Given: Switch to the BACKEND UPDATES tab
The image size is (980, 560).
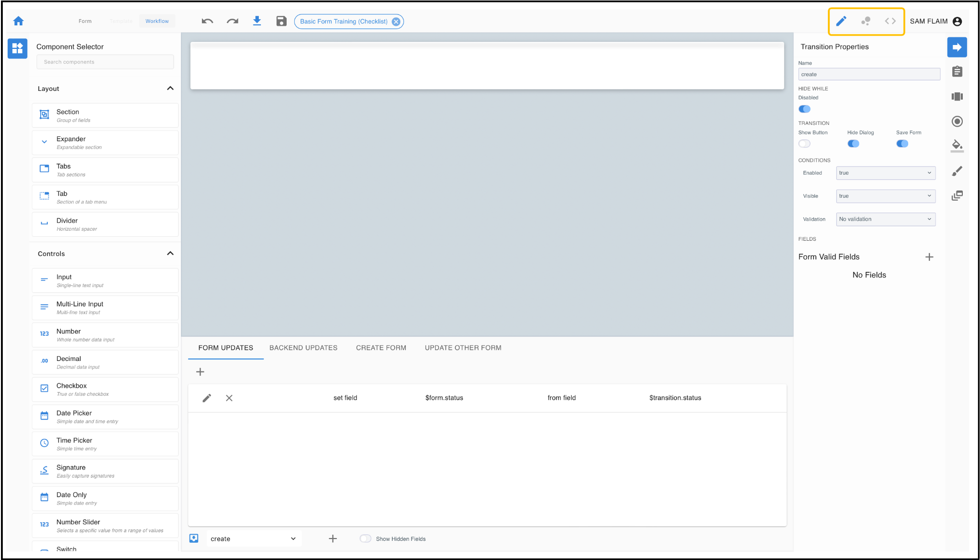Looking at the screenshot, I should click(303, 348).
